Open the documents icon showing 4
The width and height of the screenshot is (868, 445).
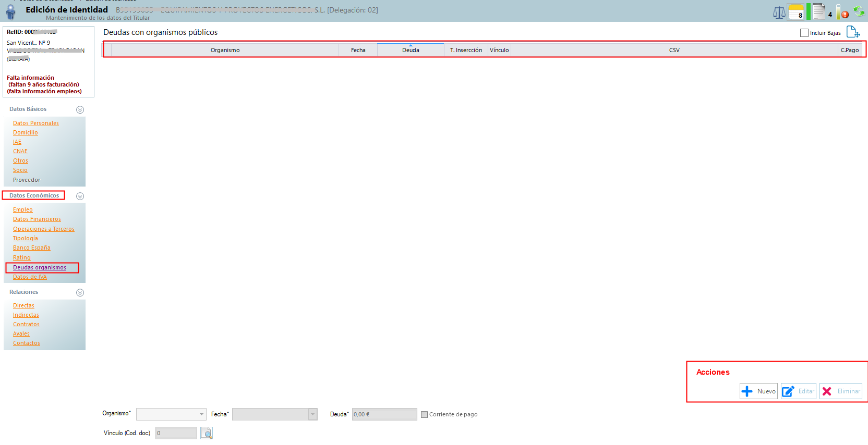819,11
